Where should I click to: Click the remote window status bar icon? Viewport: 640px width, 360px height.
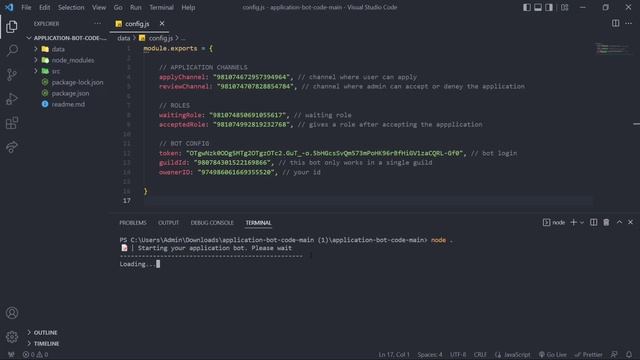click(11, 355)
